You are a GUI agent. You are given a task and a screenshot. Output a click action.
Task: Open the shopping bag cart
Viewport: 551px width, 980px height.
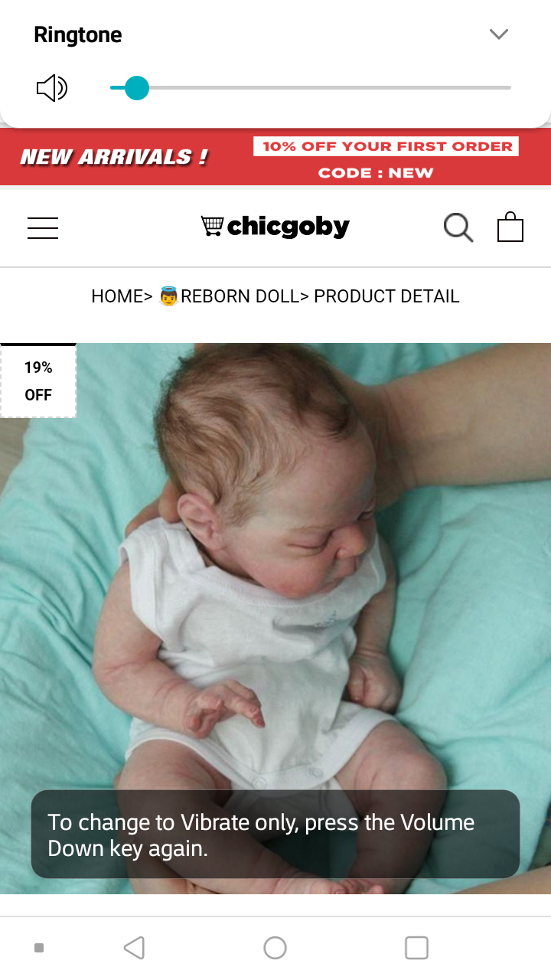(510, 227)
